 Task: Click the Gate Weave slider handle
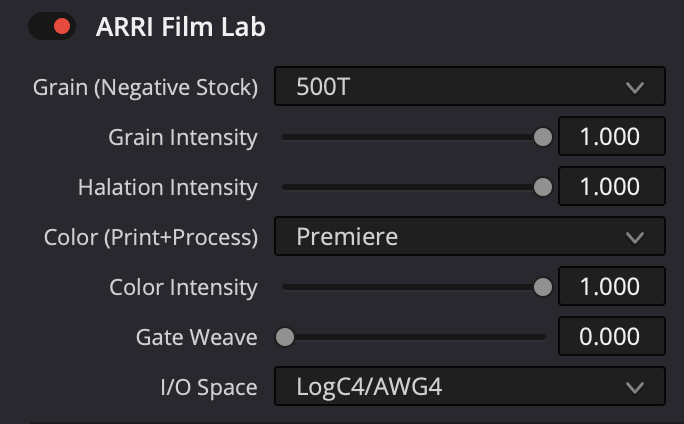pyautogui.click(x=285, y=337)
